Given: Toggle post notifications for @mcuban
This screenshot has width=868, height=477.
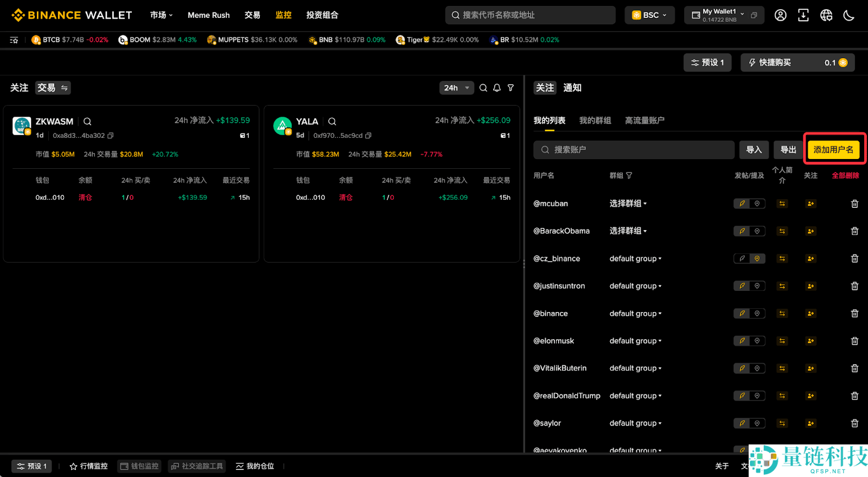Looking at the screenshot, I should point(742,203).
